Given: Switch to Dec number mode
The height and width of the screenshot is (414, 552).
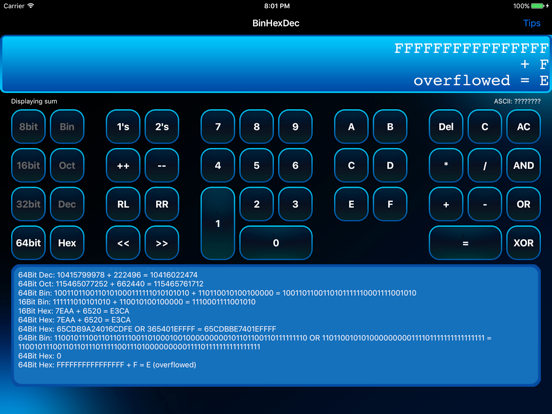Looking at the screenshot, I should [67, 204].
